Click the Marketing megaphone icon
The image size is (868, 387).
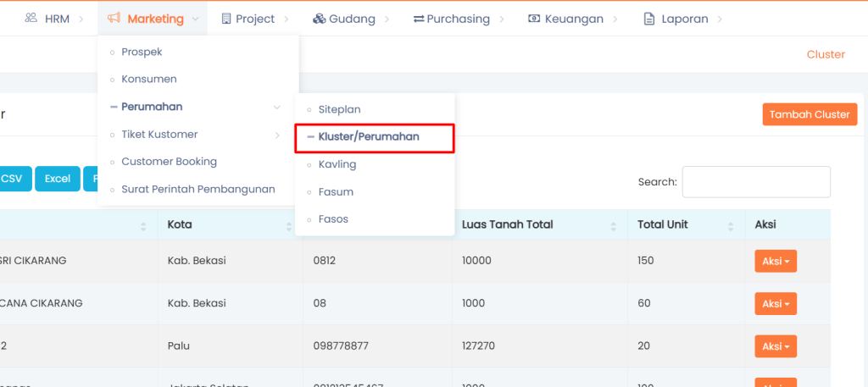114,18
